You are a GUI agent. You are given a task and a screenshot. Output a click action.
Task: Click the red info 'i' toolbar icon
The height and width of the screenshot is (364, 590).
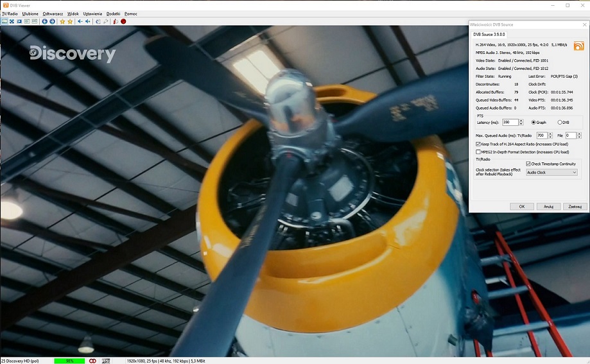coord(116,21)
